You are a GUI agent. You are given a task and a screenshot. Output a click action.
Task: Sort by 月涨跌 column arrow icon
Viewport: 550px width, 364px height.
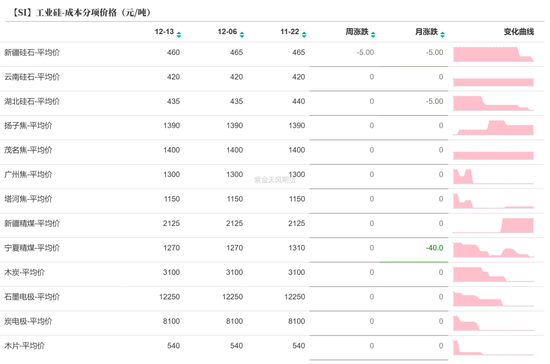coord(443,34)
